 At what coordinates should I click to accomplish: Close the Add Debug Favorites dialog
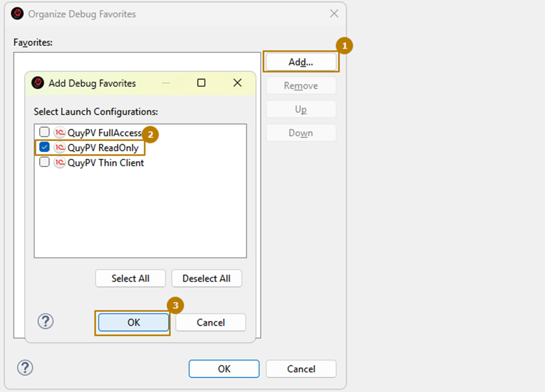238,83
